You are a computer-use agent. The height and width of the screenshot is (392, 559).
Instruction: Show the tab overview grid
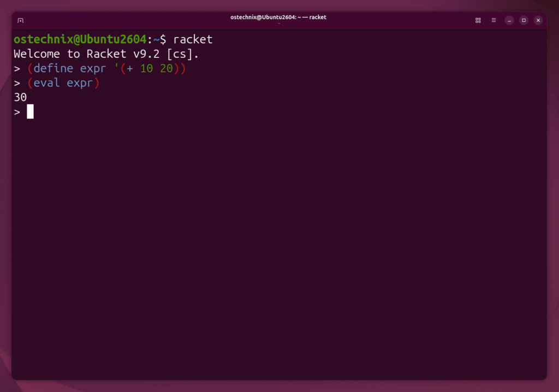[478, 20]
